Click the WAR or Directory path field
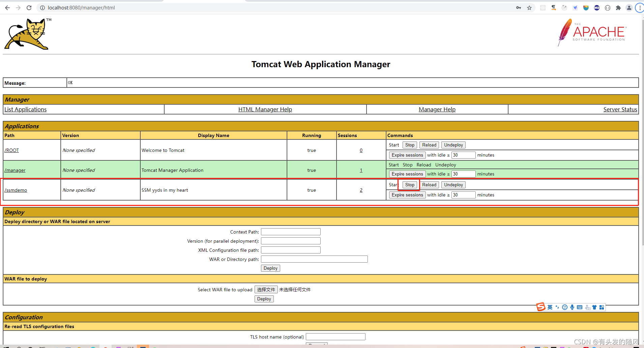The height and width of the screenshot is (348, 644). [314, 259]
